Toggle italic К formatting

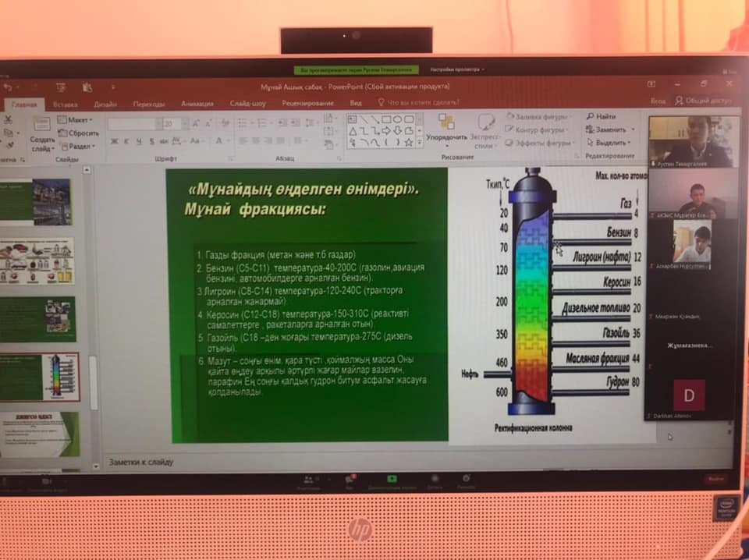pyautogui.click(x=126, y=141)
